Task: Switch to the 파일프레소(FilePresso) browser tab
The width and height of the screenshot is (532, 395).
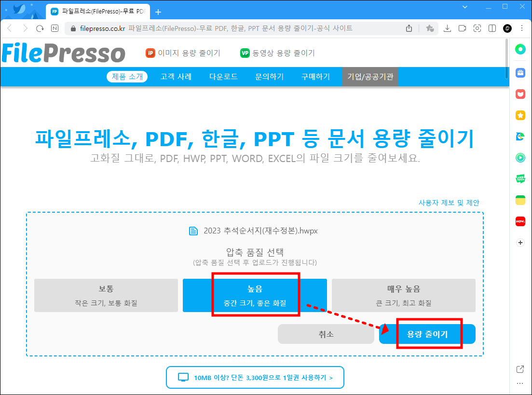Action: [x=98, y=12]
